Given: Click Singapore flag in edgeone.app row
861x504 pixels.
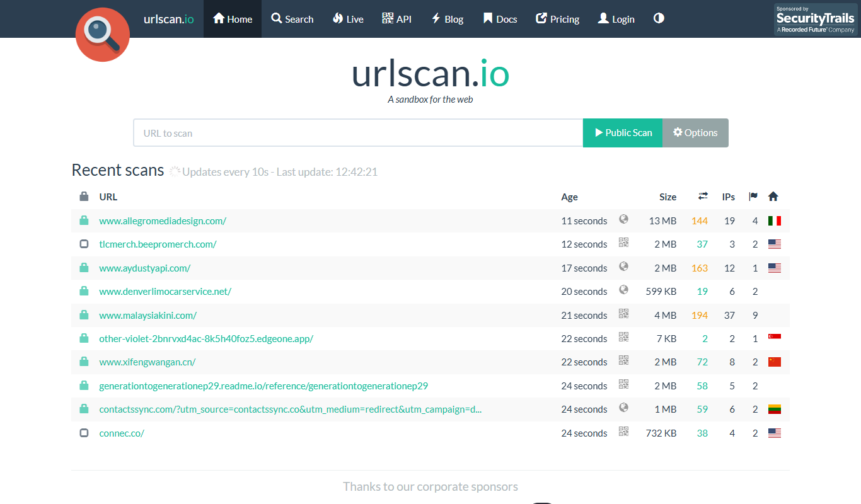Looking at the screenshot, I should tap(775, 338).
